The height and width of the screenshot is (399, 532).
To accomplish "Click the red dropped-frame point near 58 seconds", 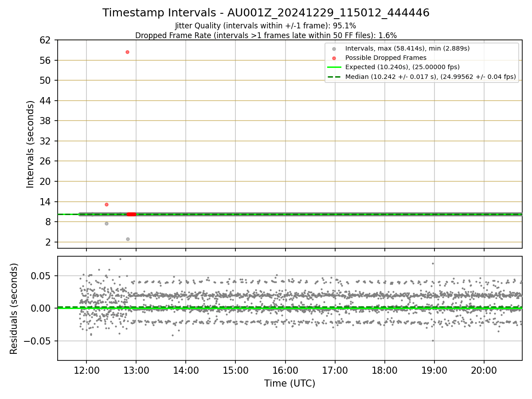I will [x=127, y=52].
